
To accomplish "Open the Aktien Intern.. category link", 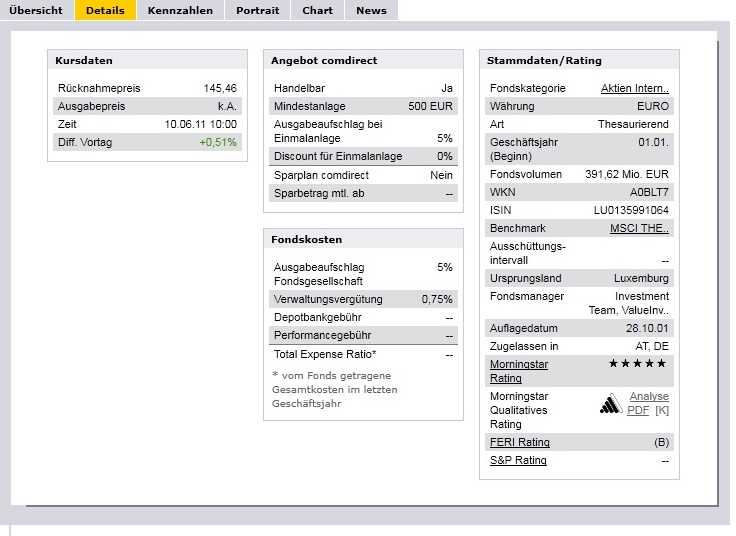I will point(635,88).
